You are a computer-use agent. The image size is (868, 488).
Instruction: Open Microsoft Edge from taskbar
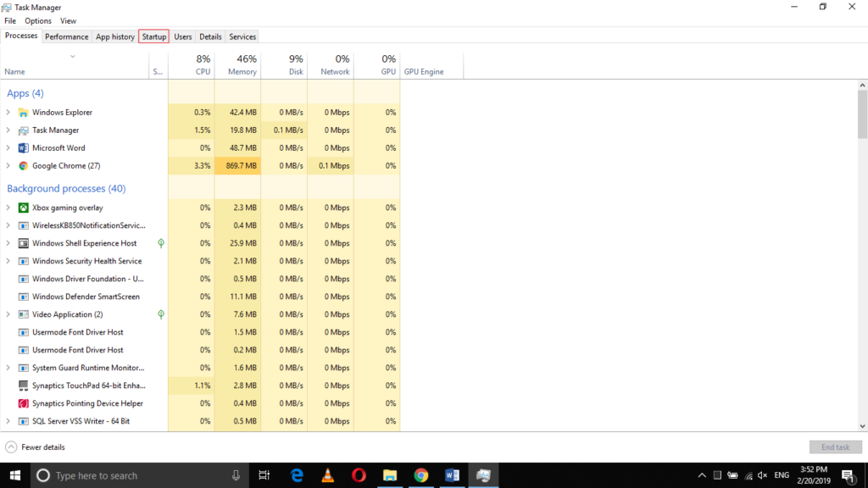click(297, 475)
